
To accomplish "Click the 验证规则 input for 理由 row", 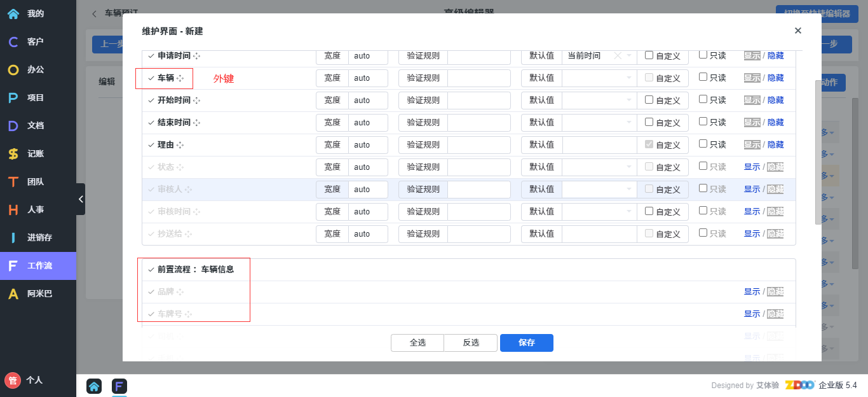I will point(478,145).
